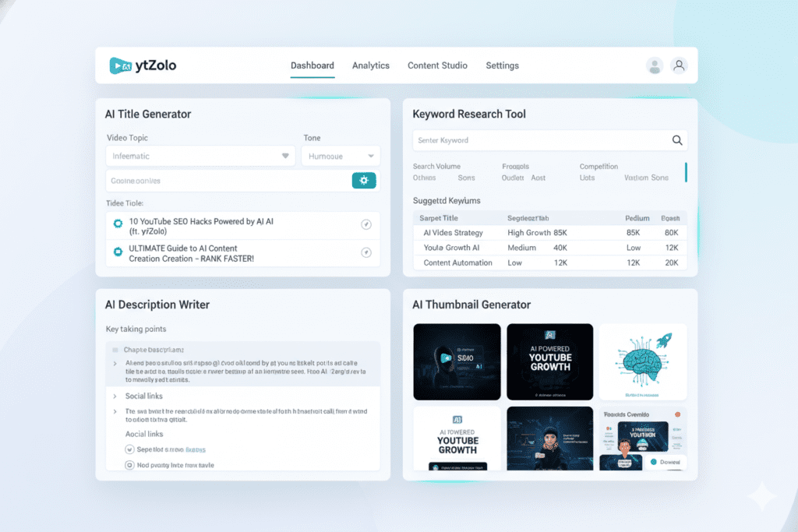Switch to the Analytics tab
The height and width of the screenshot is (532, 798).
(370, 65)
